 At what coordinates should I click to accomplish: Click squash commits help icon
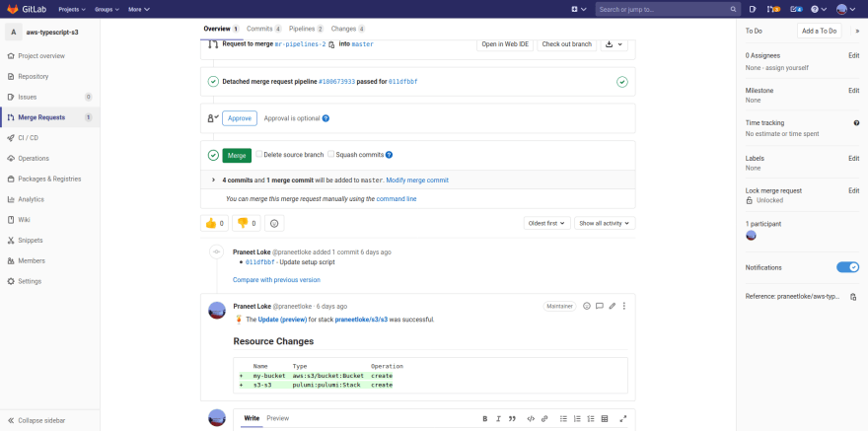[390, 155]
